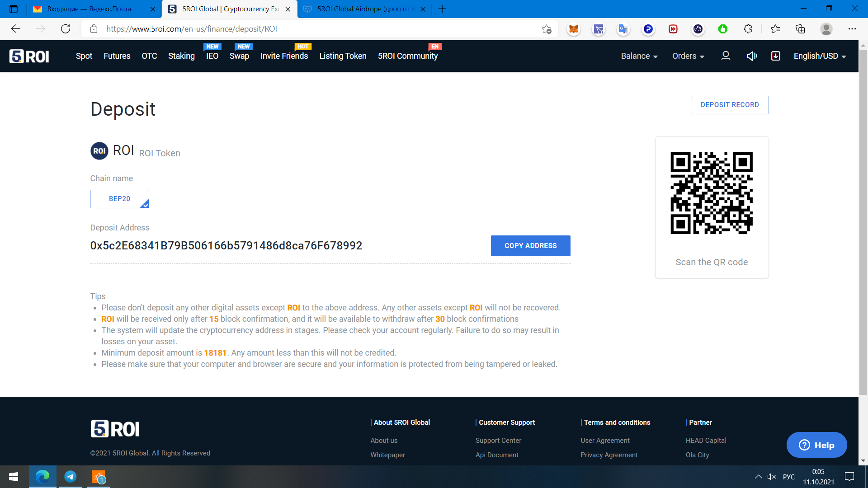868x488 pixels.
Task: Open the dark round extension icon
Action: pyautogui.click(x=698, y=29)
